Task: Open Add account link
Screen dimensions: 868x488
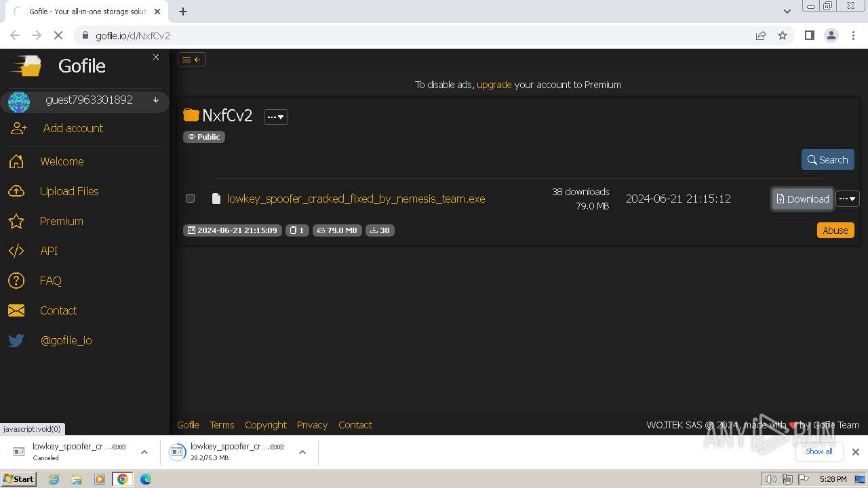Action: pyautogui.click(x=73, y=128)
